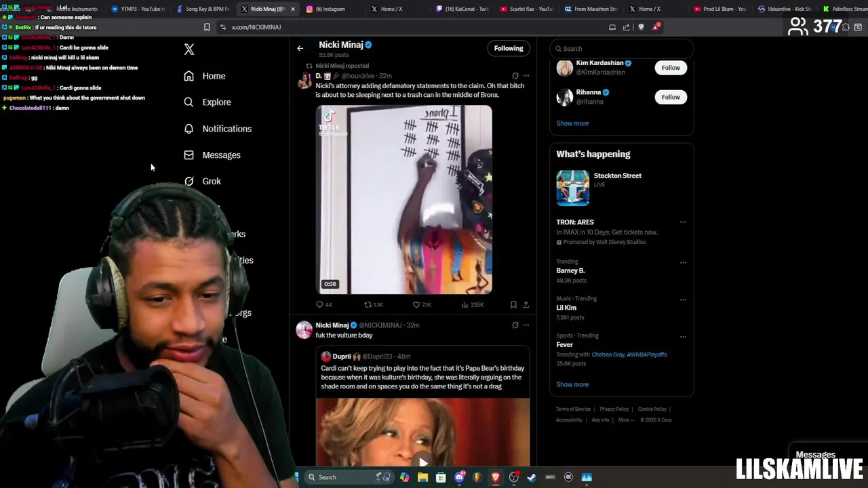This screenshot has height=488, width=868.
Task: Open more options for TRON: ARES trend
Action: [x=683, y=222]
